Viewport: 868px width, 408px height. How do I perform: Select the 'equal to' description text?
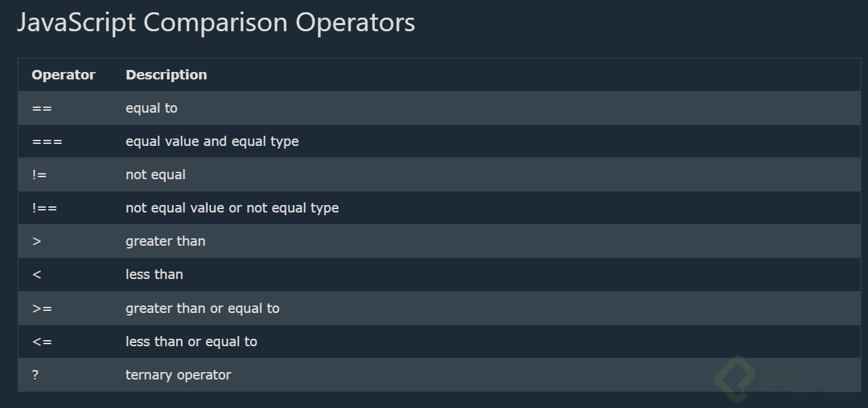pyautogui.click(x=151, y=108)
